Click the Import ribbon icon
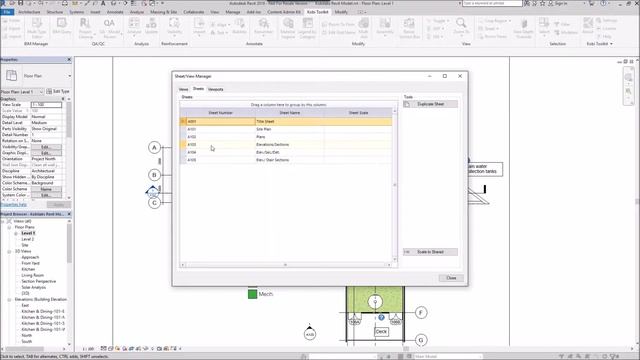The image size is (640, 360). click(199, 27)
